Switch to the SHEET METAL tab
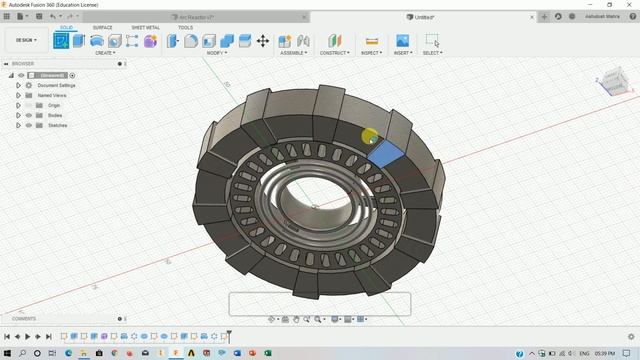The width and height of the screenshot is (640, 360). point(145,27)
